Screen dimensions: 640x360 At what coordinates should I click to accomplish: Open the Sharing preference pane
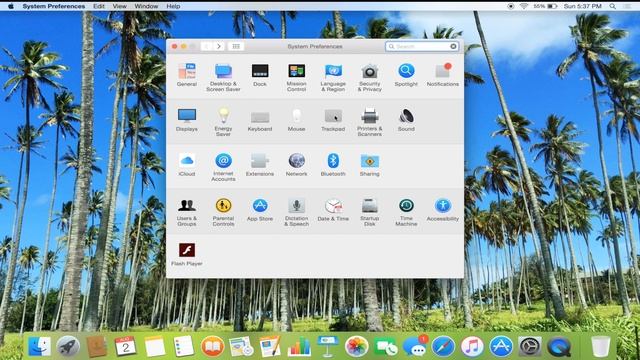[369, 164]
